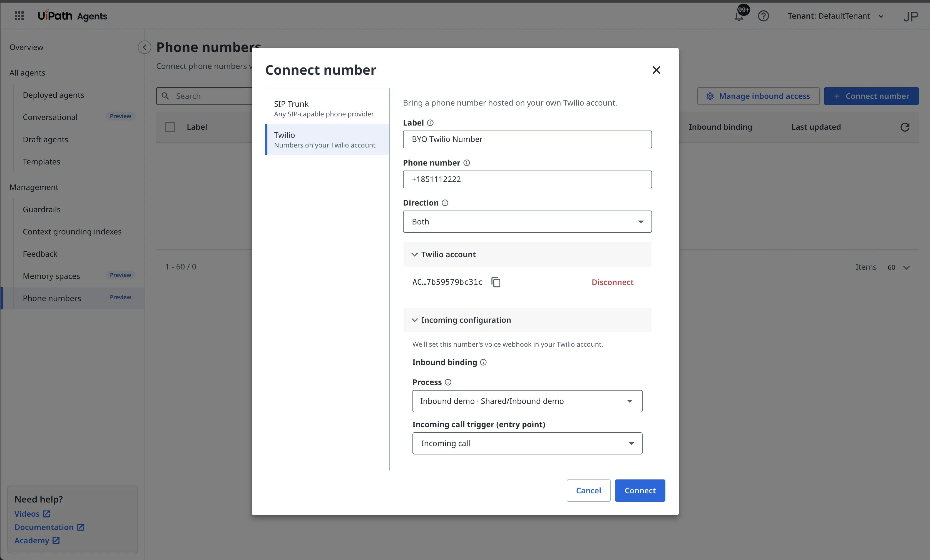Open the Documentation help link
930x560 pixels.
click(44, 527)
